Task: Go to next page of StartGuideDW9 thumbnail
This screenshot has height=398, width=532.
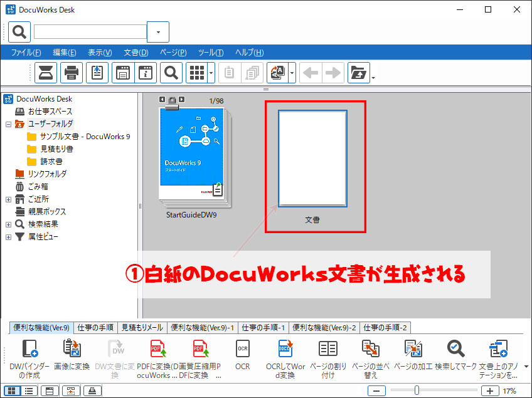Action: click(x=182, y=99)
